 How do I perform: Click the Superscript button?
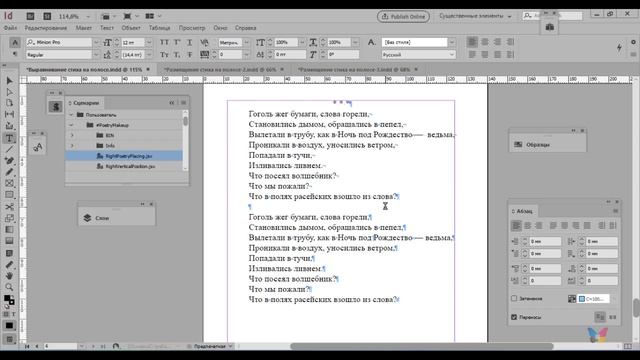177,42
